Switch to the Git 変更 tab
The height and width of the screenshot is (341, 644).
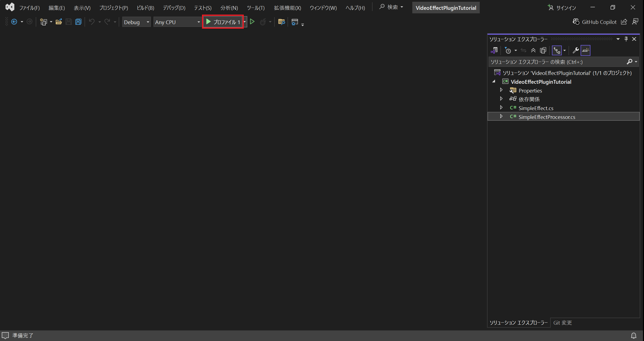[562, 323]
